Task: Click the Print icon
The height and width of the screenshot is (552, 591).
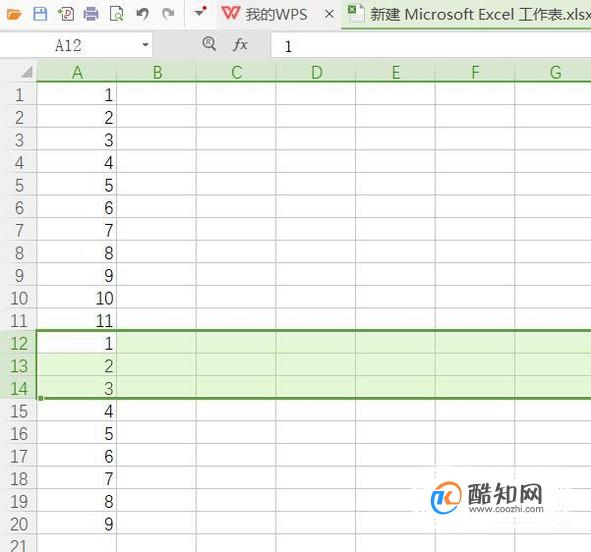Action: point(91,14)
